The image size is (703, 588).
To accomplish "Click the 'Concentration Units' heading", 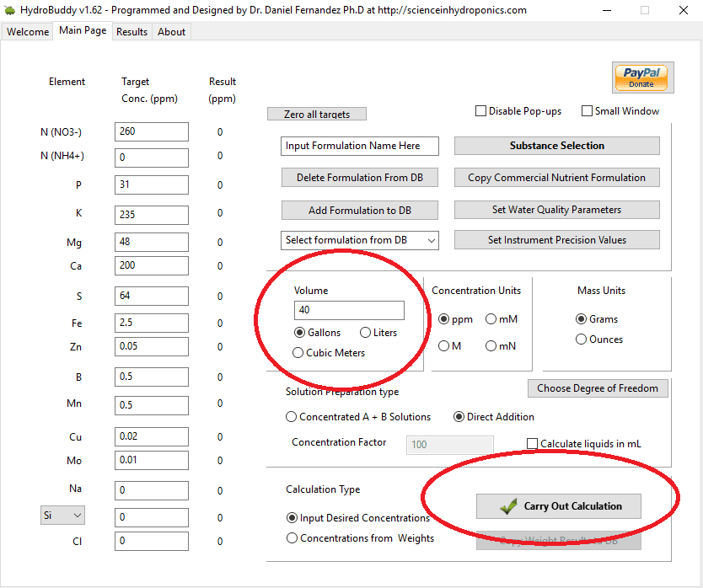I will pos(476,291).
